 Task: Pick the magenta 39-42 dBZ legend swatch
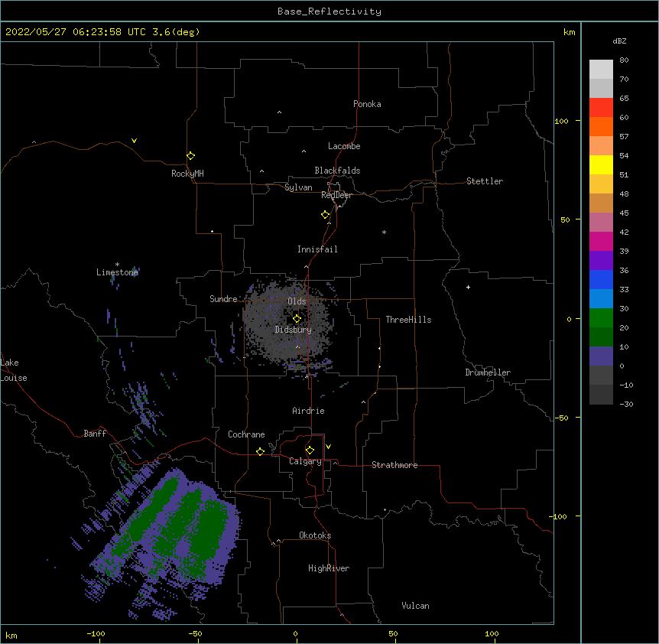[x=601, y=241]
